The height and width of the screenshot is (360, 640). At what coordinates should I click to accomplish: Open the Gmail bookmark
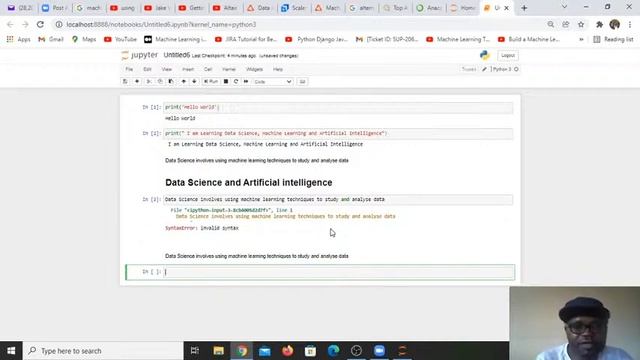pos(51,39)
